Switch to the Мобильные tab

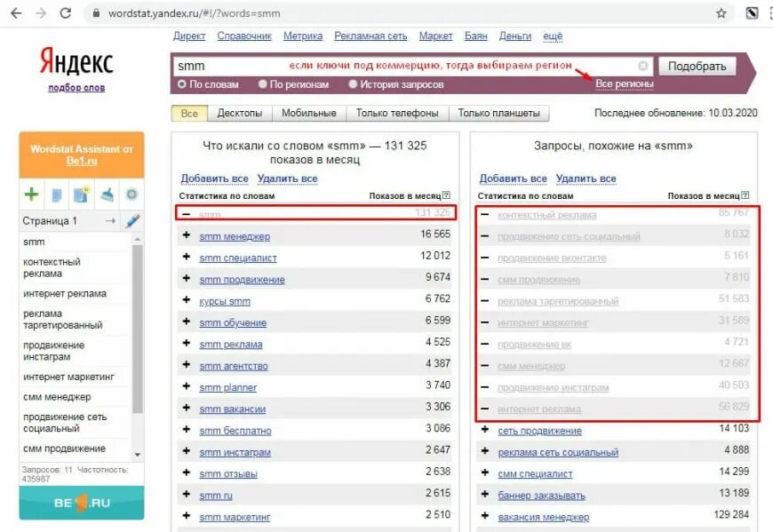[308, 114]
